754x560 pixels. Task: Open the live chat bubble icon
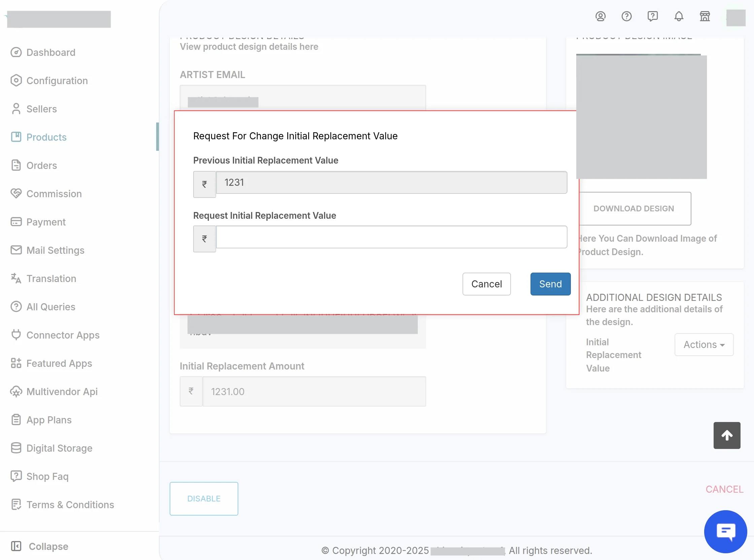725,531
